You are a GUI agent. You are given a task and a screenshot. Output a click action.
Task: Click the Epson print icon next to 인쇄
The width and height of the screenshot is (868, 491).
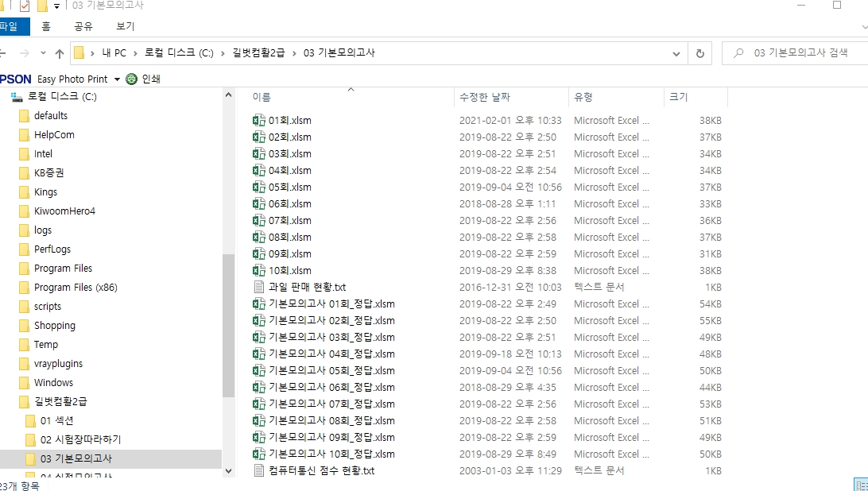(131, 79)
